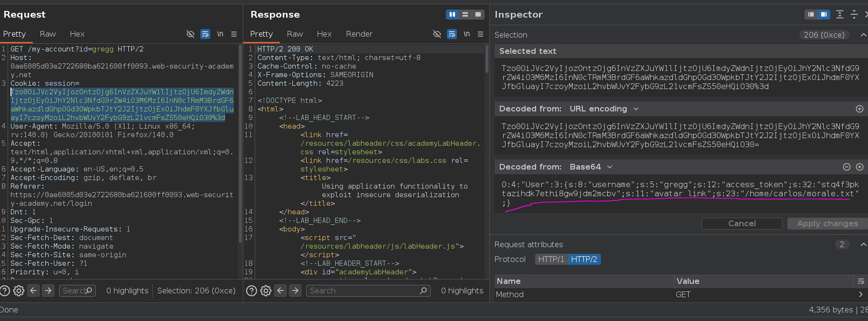
Task: Go to previous match in Response search
Action: coord(280,291)
